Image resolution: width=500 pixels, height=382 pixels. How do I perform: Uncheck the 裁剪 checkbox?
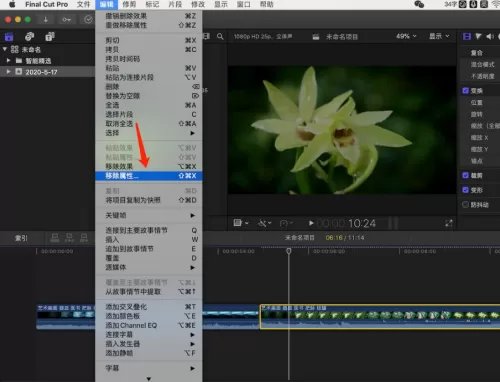pyautogui.click(x=465, y=175)
